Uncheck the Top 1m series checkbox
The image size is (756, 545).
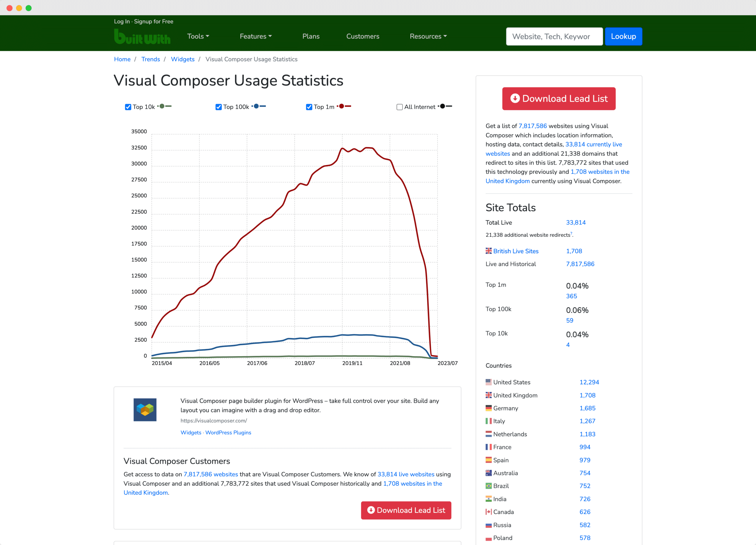pos(309,107)
